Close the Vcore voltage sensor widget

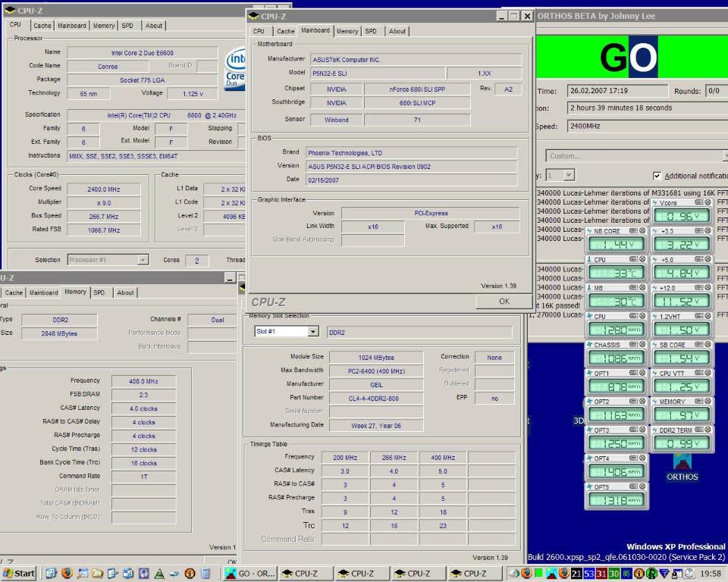[708, 202]
